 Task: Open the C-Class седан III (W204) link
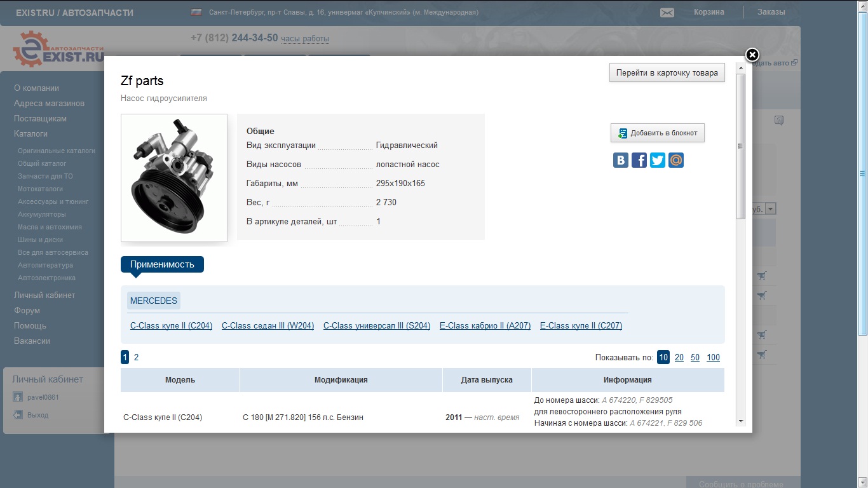point(268,326)
